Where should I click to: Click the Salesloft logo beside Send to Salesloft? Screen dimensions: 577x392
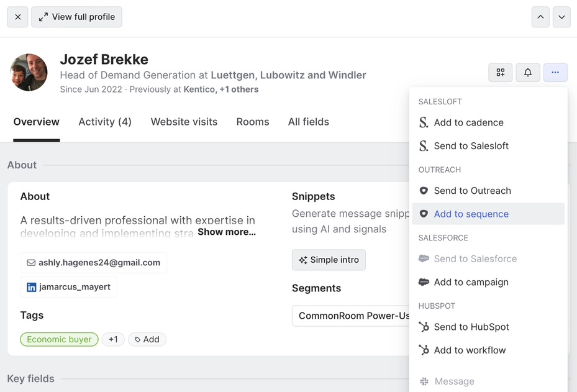point(424,146)
